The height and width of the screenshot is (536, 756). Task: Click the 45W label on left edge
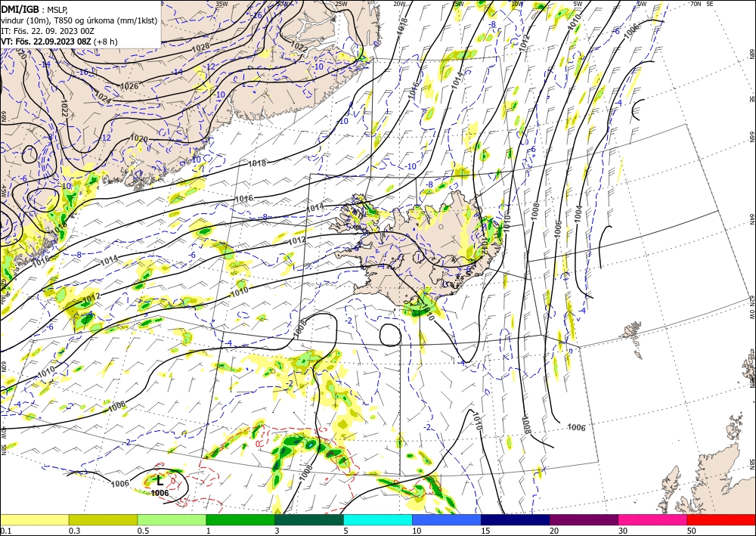pyautogui.click(x=3, y=192)
